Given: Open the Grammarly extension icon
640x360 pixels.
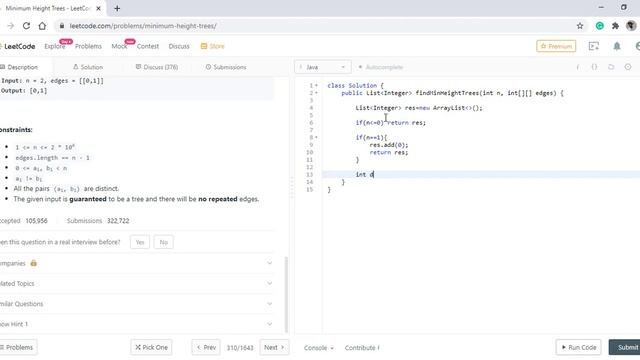Looking at the screenshot, I should (x=600, y=26).
